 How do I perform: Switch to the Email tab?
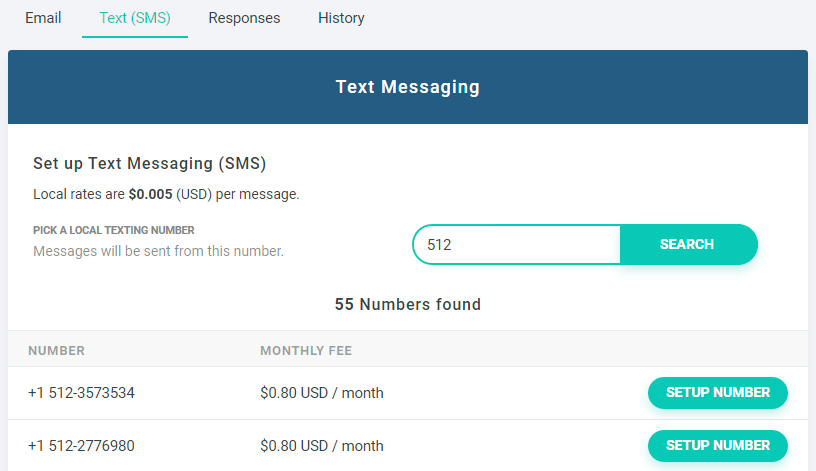coord(43,18)
